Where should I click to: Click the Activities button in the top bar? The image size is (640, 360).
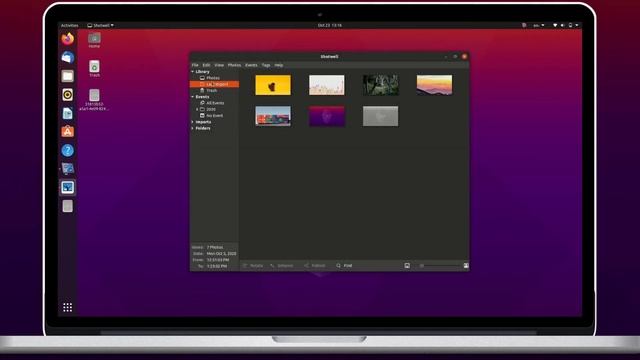tap(69, 25)
